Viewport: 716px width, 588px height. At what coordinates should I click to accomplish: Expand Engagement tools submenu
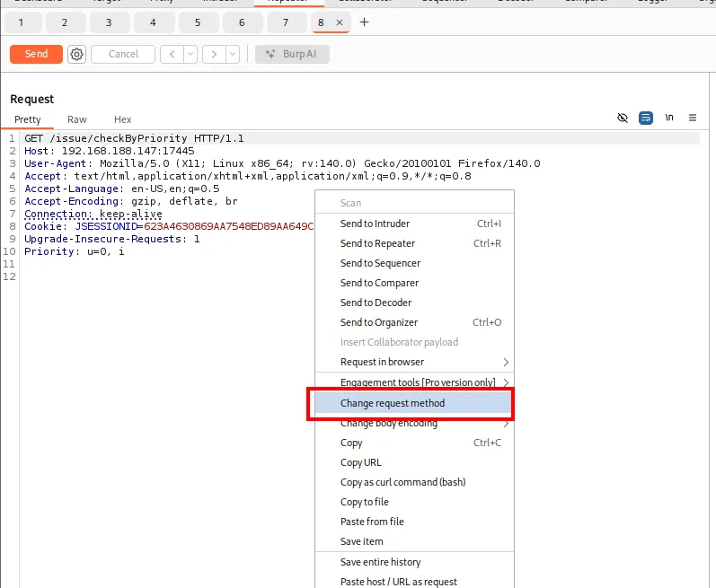coord(415,382)
